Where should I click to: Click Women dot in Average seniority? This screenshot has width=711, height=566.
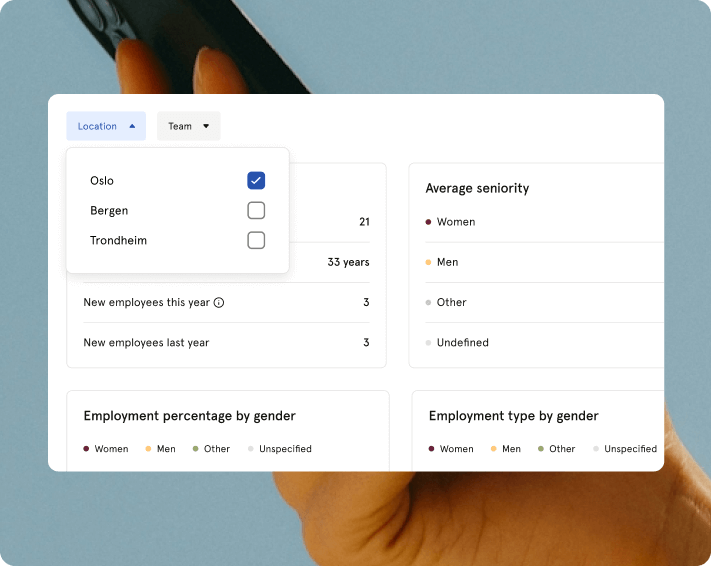[x=428, y=222]
